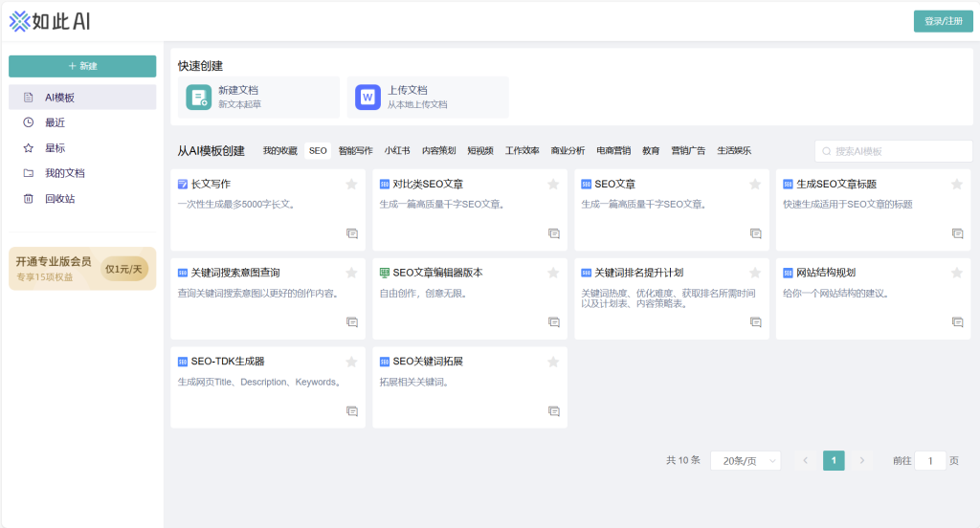Open the 对比类SEO文章 template title
The width and height of the screenshot is (980, 528).
tap(428, 185)
